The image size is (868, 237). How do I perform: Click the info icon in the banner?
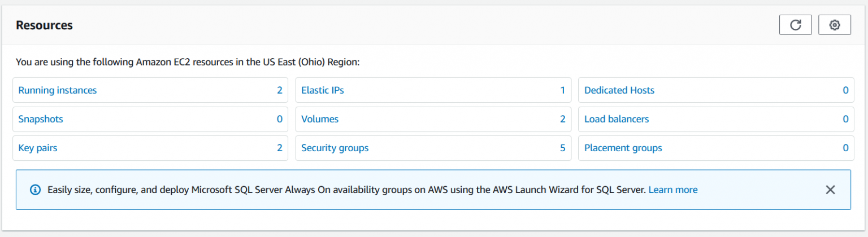coord(35,190)
